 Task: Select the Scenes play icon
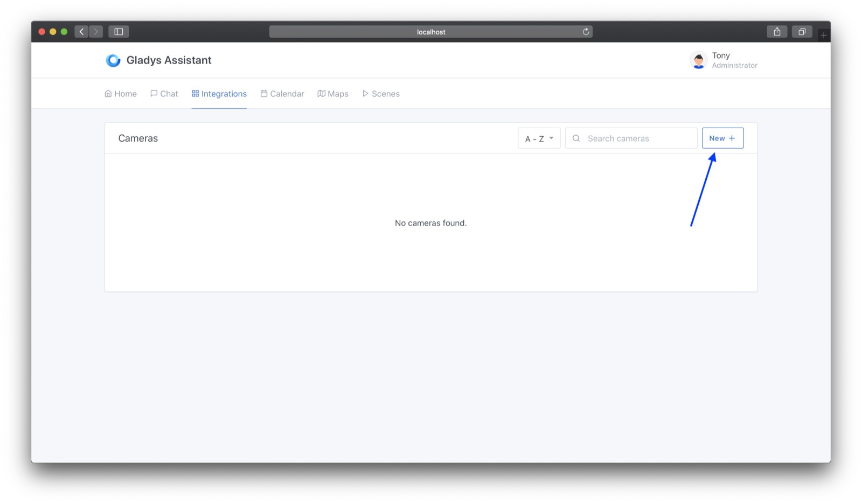tap(365, 93)
